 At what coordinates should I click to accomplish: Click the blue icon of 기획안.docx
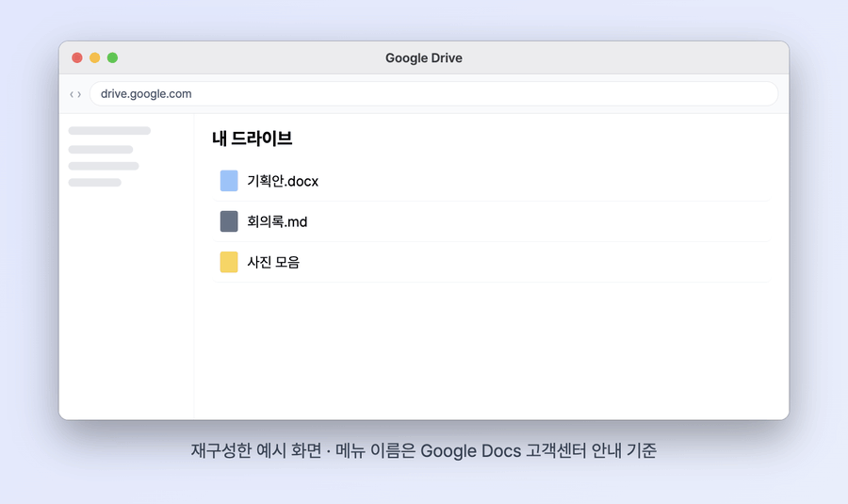coord(229,181)
